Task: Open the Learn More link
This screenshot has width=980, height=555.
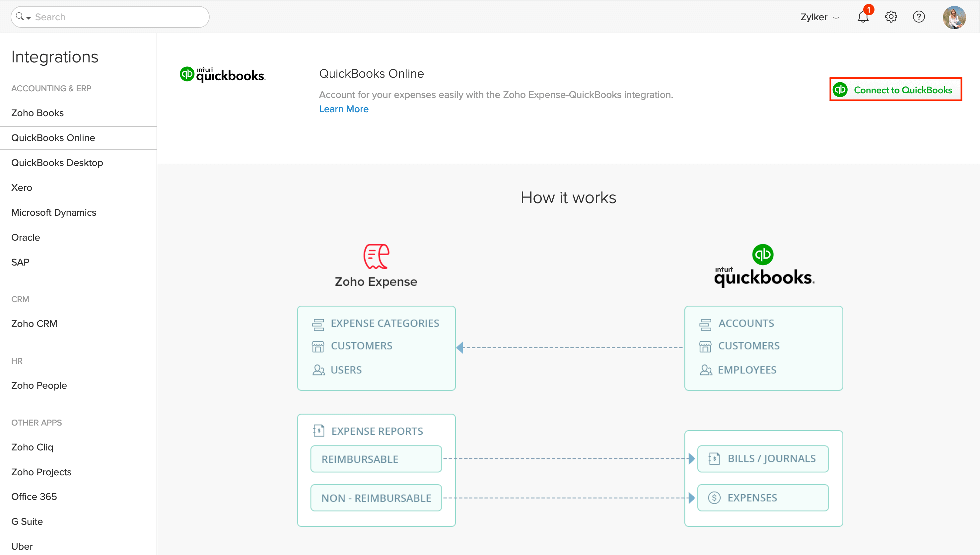Action: point(344,109)
